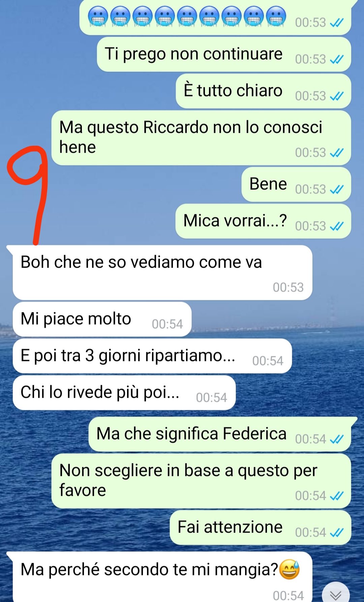Tap the scroll-to-bottom double chevron button
This screenshot has height=602, width=364.
(x=336, y=594)
